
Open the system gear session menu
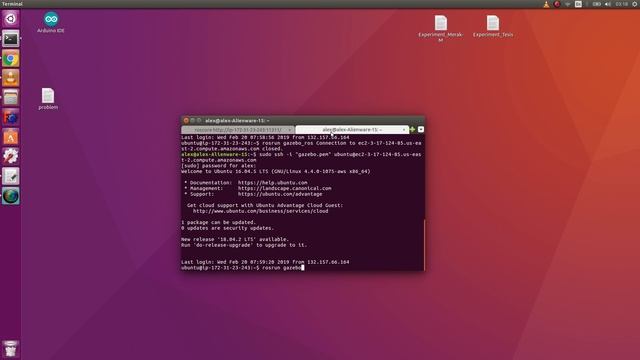(635, 4)
